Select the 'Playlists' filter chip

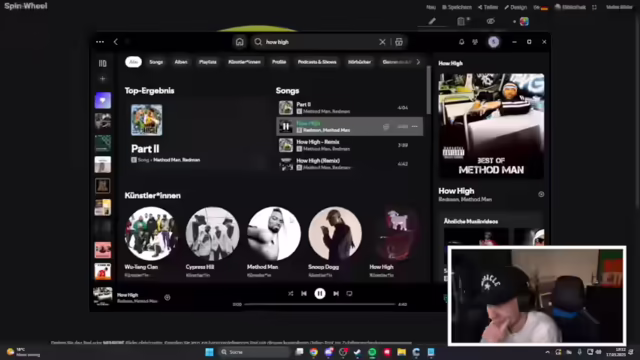click(x=208, y=62)
